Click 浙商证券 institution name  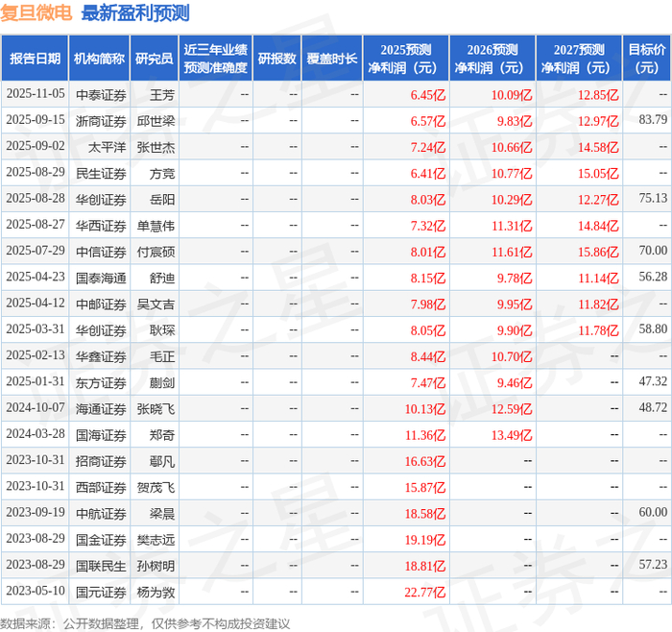point(101,121)
